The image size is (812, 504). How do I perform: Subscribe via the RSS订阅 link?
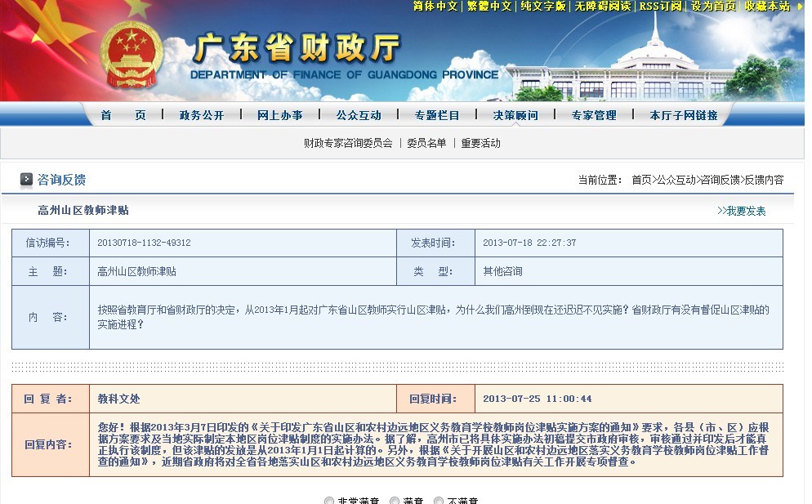tap(659, 7)
